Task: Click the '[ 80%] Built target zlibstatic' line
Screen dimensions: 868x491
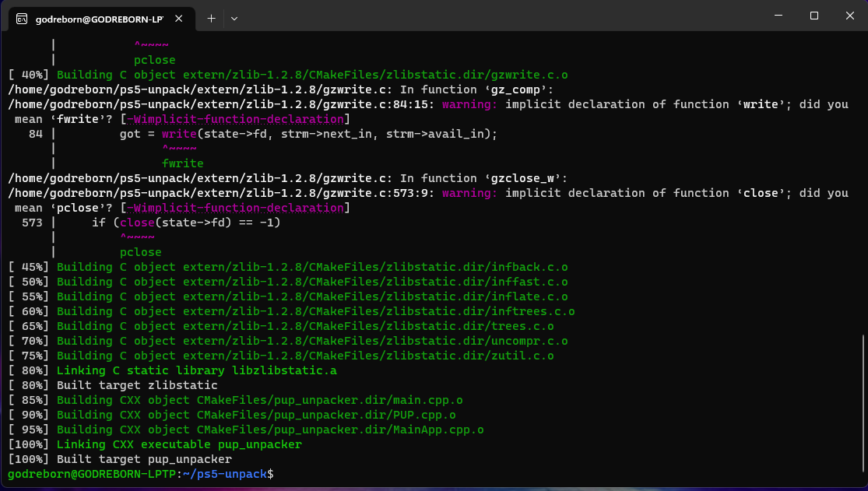Action: pos(113,385)
